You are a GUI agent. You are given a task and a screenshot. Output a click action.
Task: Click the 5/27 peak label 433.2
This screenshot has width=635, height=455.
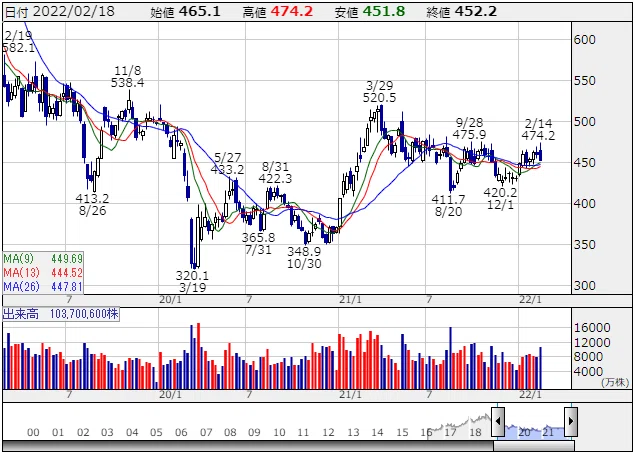pyautogui.click(x=228, y=169)
